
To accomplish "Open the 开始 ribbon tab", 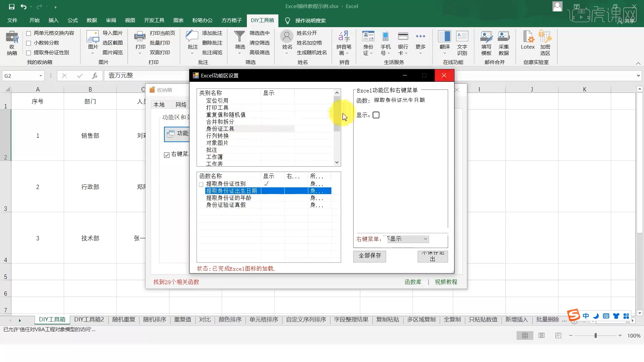I will pyautogui.click(x=34, y=20).
